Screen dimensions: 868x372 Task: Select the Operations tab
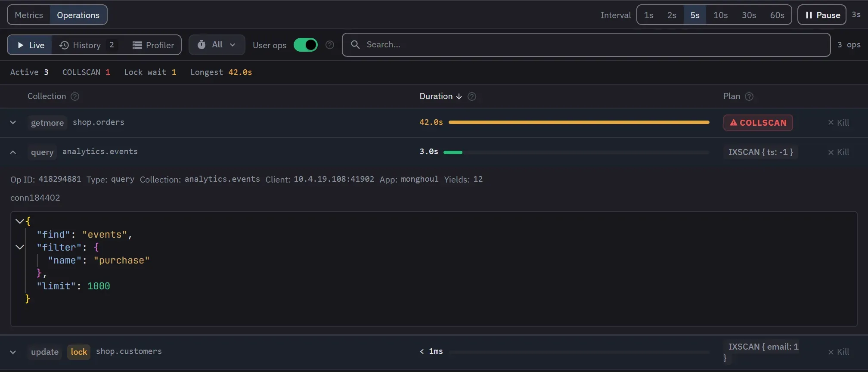tap(78, 15)
